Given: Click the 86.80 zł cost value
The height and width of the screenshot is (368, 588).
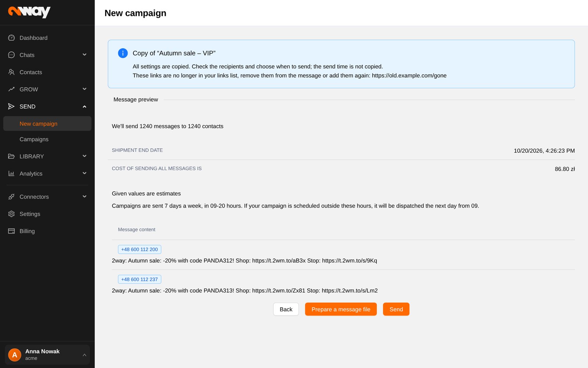Looking at the screenshot, I should point(565,169).
